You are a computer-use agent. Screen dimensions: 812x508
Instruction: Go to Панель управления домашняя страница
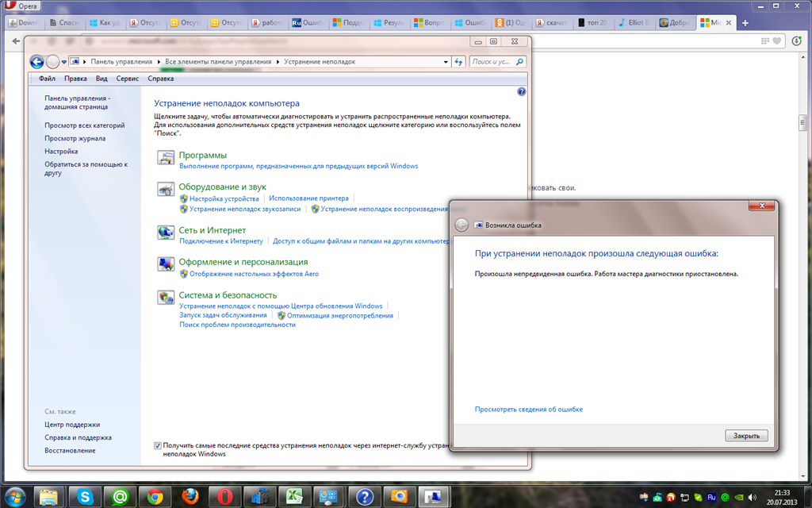coord(77,102)
